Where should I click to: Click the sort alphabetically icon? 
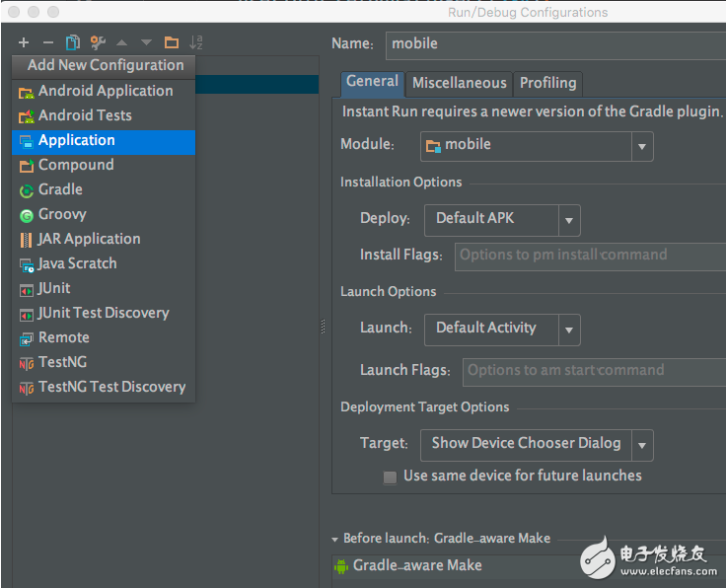tap(196, 42)
